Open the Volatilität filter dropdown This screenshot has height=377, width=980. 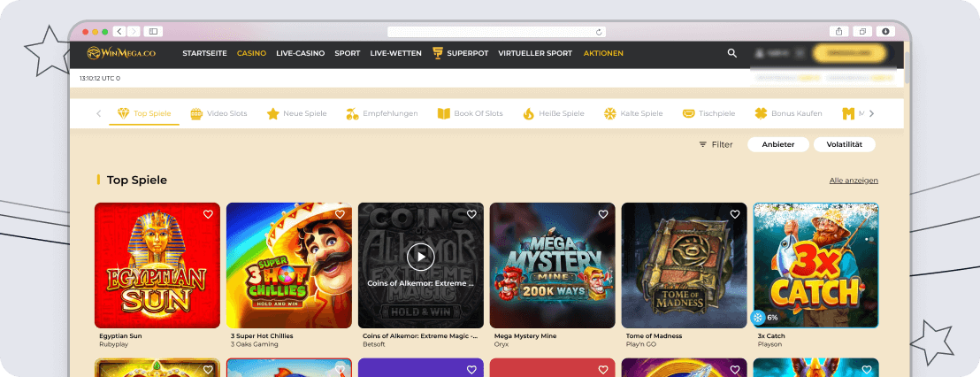coord(845,144)
